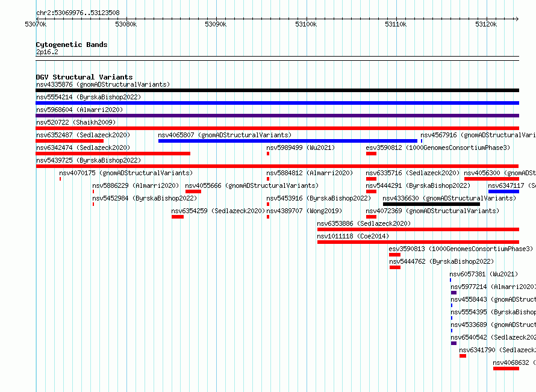The height and width of the screenshot is (392, 536).
Task: Click nsv520722 (Shaikh2009) label
Action: (x=76, y=122)
